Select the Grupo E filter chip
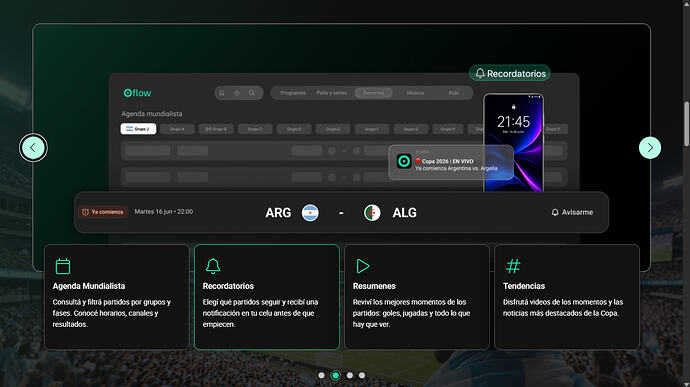 tap(333, 129)
